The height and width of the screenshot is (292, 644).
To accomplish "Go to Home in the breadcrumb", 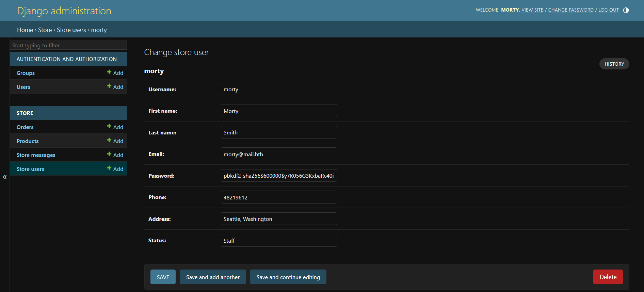I will coord(25,30).
